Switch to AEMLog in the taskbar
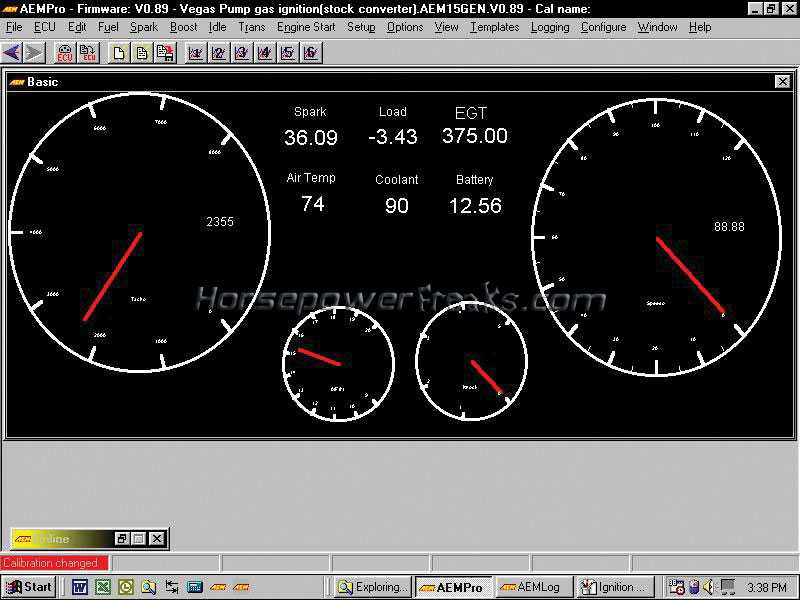 point(532,587)
